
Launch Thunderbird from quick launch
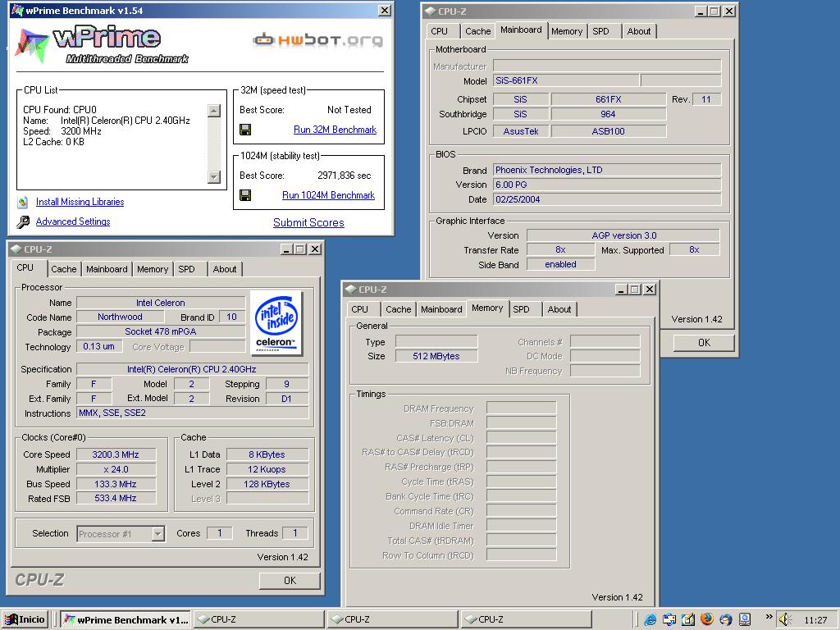pos(725,620)
